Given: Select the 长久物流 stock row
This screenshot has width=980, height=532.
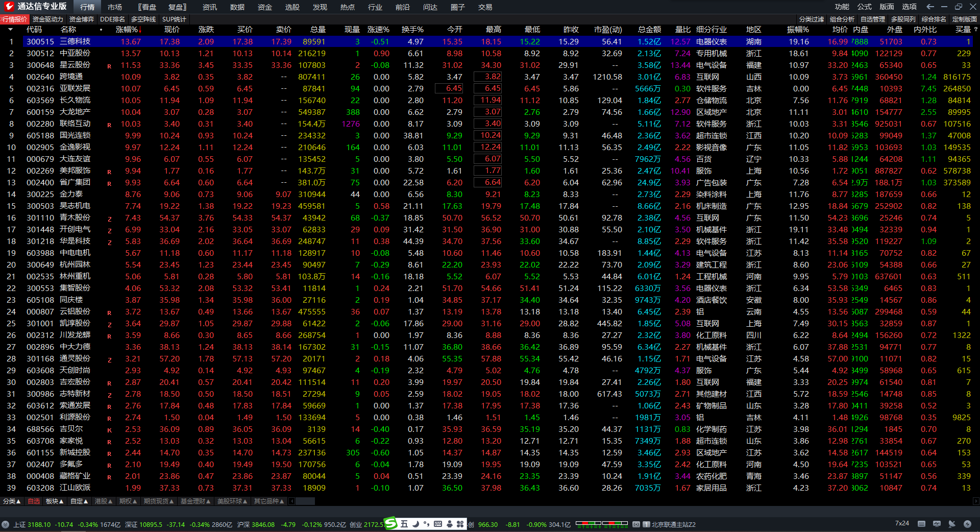Looking at the screenshot, I should tap(487, 100).
